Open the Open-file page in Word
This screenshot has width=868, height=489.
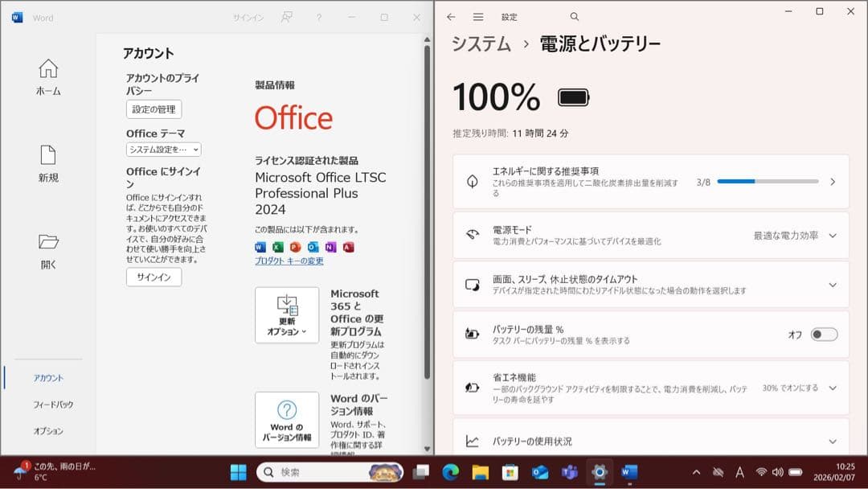[x=48, y=252]
